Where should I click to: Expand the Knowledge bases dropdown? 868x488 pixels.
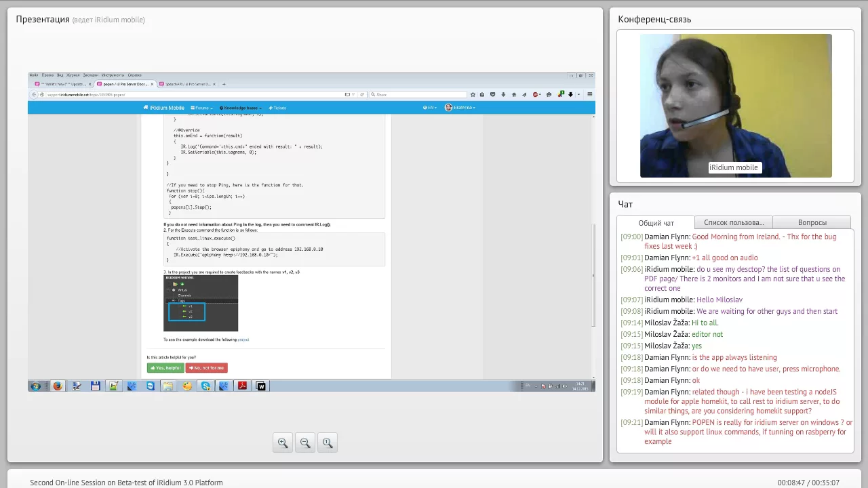(x=240, y=108)
